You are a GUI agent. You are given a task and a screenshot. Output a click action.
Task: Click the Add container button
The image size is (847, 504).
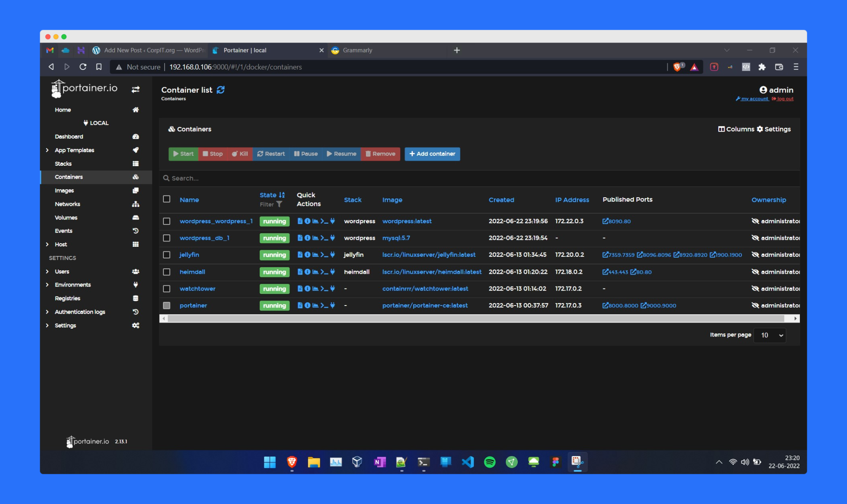point(432,154)
